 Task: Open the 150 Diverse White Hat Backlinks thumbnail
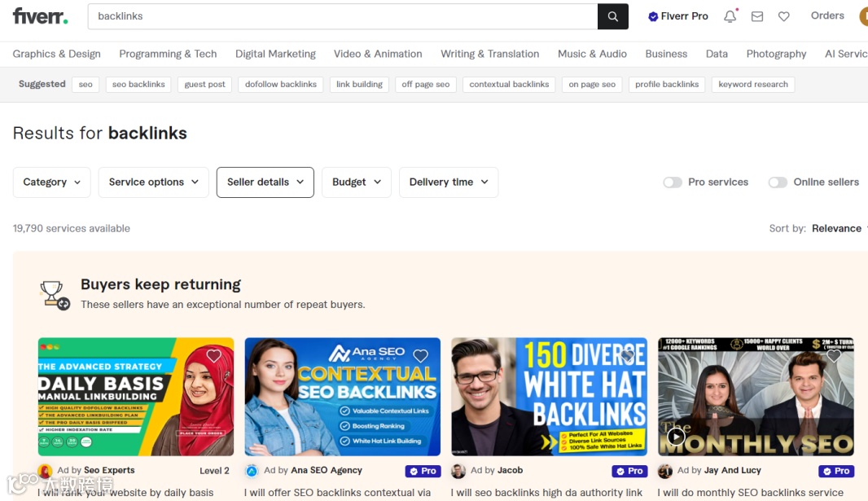coord(549,397)
